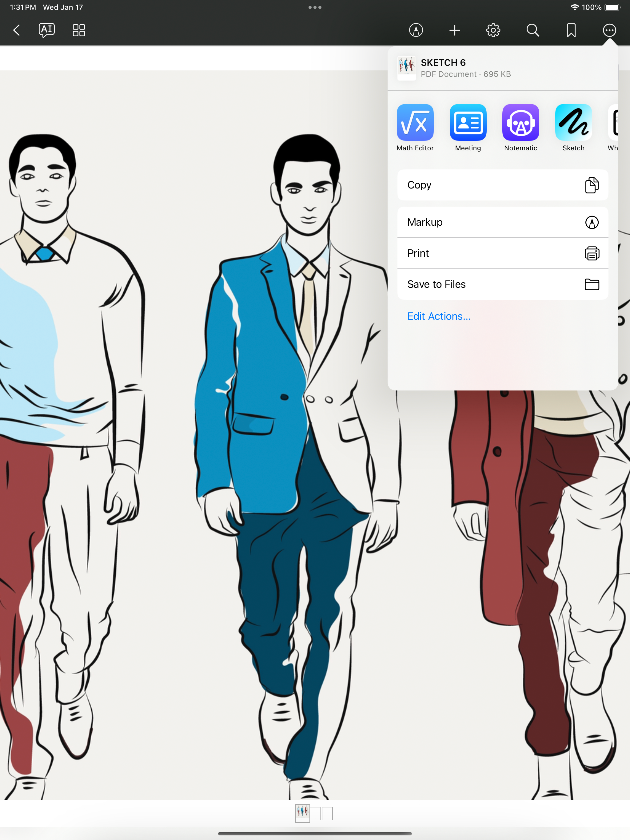The image size is (630, 840).
Task: Choose the cut-off app icon next to Sketch
Action: click(613, 128)
